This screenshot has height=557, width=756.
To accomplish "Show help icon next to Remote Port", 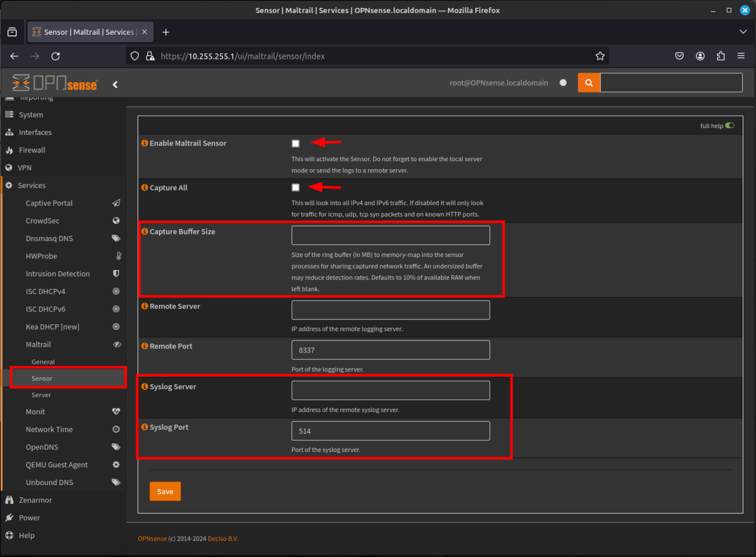I will pyautogui.click(x=145, y=346).
